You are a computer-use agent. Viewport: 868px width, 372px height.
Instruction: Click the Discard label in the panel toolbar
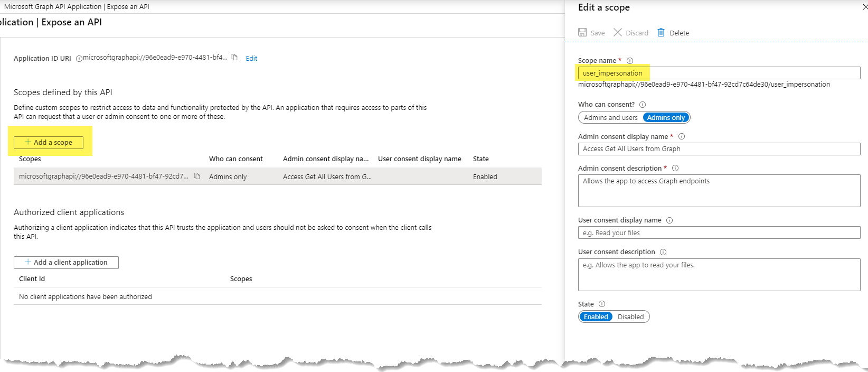(x=637, y=33)
